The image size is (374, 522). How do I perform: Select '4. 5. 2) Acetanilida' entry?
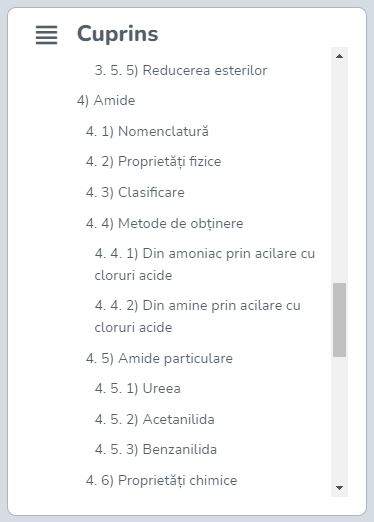154,419
